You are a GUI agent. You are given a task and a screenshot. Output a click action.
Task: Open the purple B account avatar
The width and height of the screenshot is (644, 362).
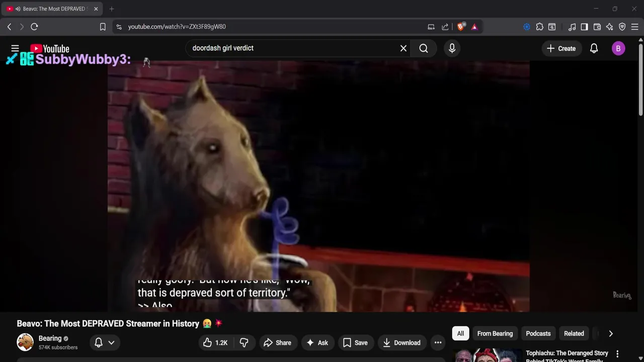point(618,48)
